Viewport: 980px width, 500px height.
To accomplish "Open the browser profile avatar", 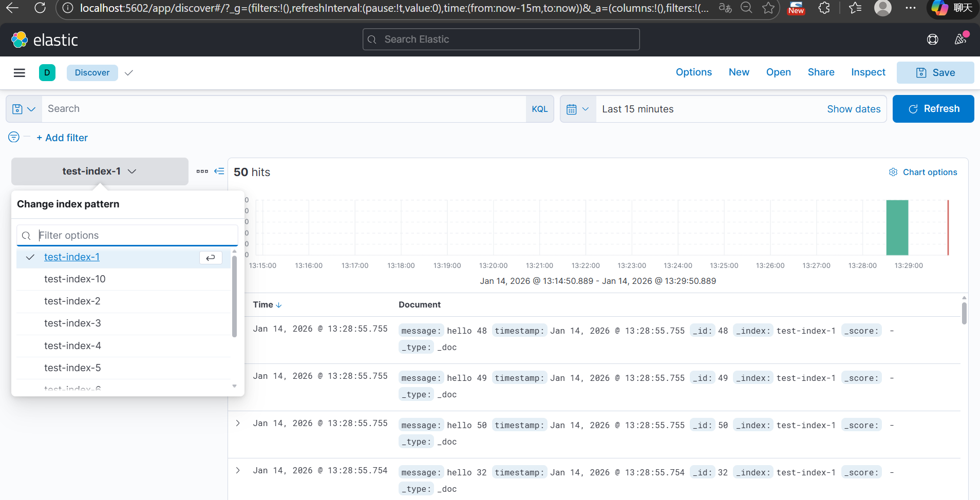I will point(883,8).
